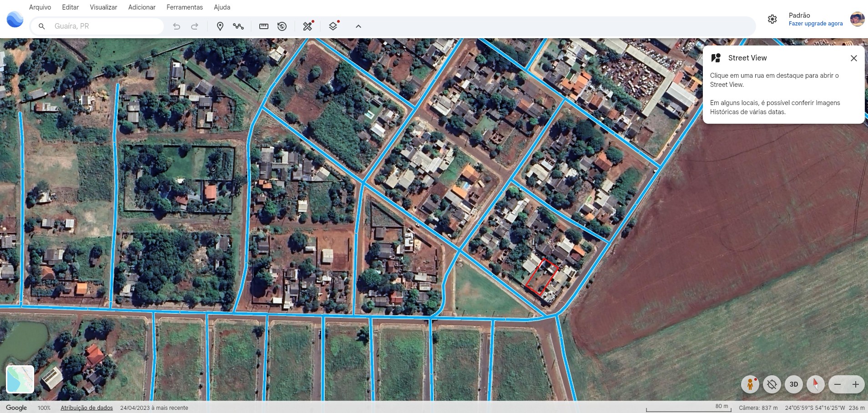Click the Guaíra, PR search field

105,26
